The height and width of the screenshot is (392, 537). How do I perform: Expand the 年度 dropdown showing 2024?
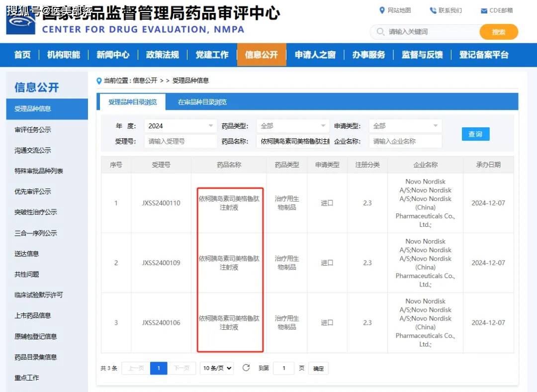coord(180,126)
